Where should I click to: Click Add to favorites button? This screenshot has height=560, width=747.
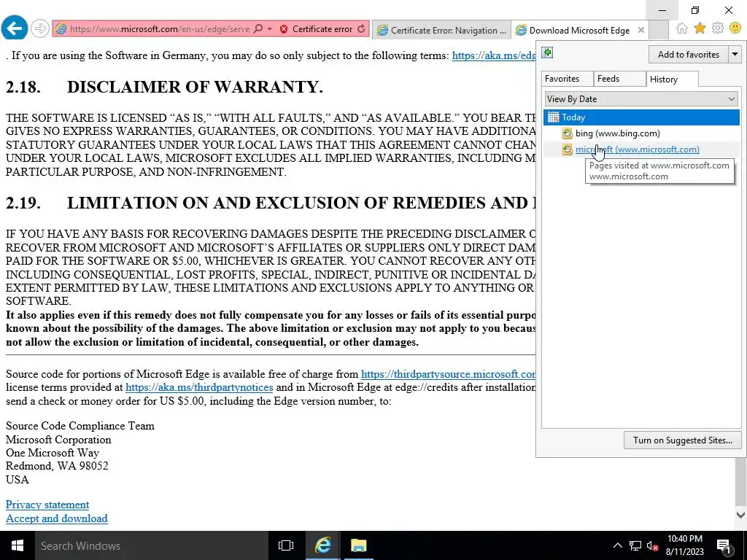coord(689,54)
